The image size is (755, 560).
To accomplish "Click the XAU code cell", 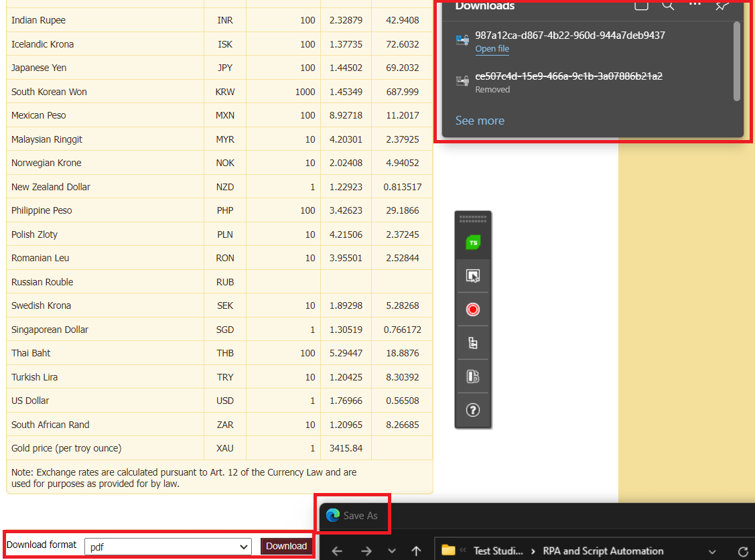I will coord(225,448).
